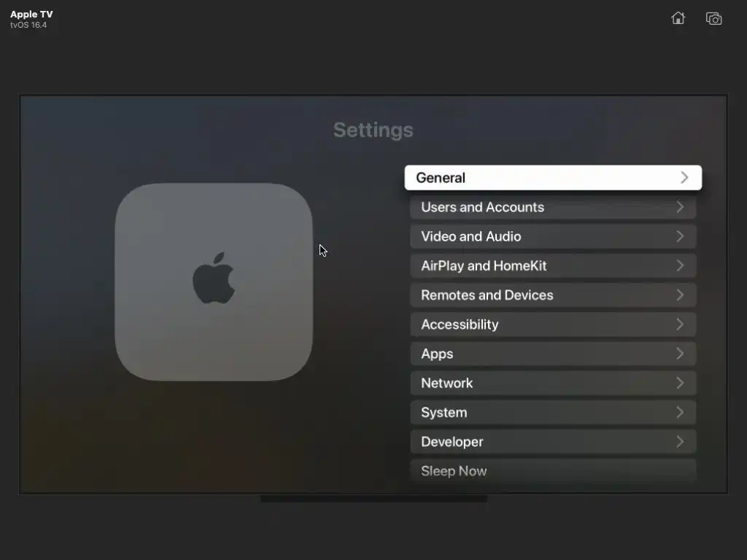
Task: Open the Developer settings row
Action: pos(553,442)
